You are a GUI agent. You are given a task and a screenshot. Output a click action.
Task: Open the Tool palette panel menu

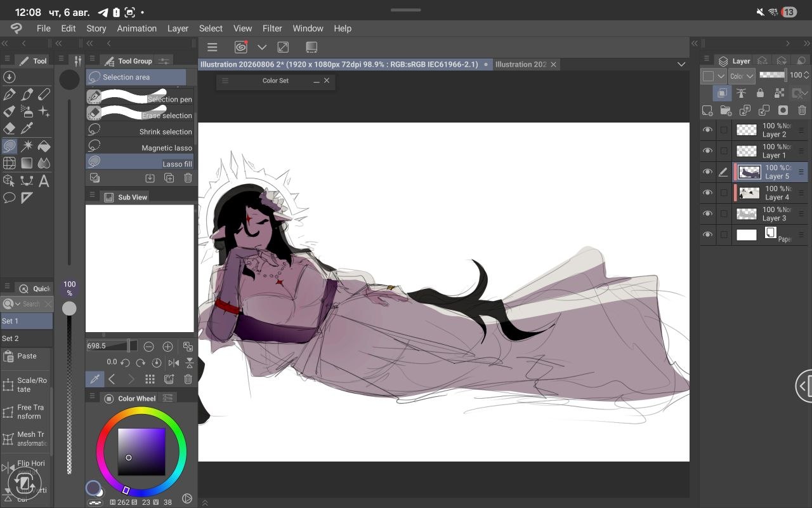coord(7,59)
